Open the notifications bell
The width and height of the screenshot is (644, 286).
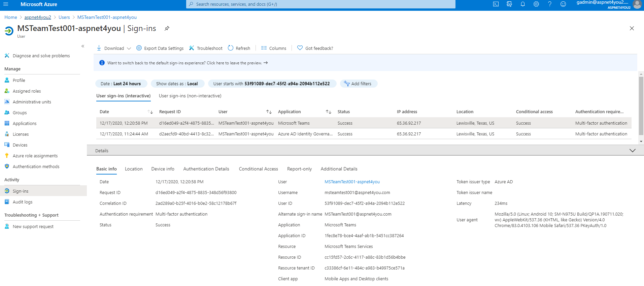pos(523,4)
